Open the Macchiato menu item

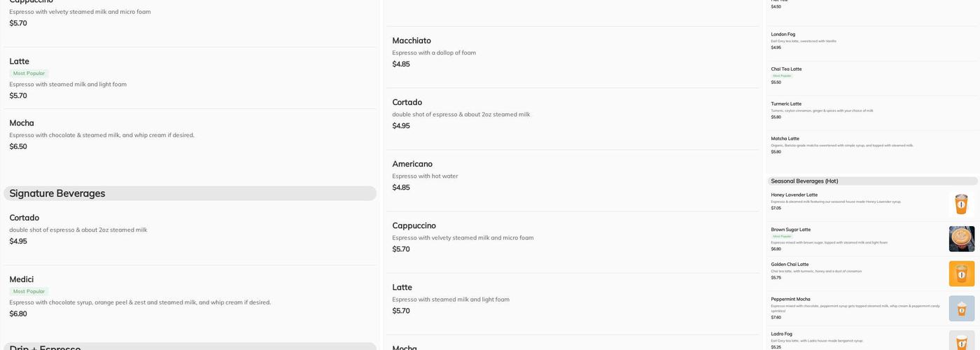pyautogui.click(x=411, y=41)
